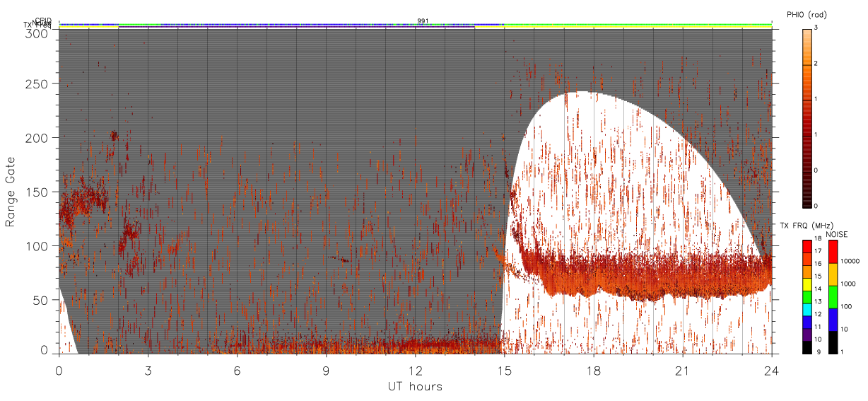868x401 pixels.
Task: Click NOISE legend label 10000
Action: (851, 261)
